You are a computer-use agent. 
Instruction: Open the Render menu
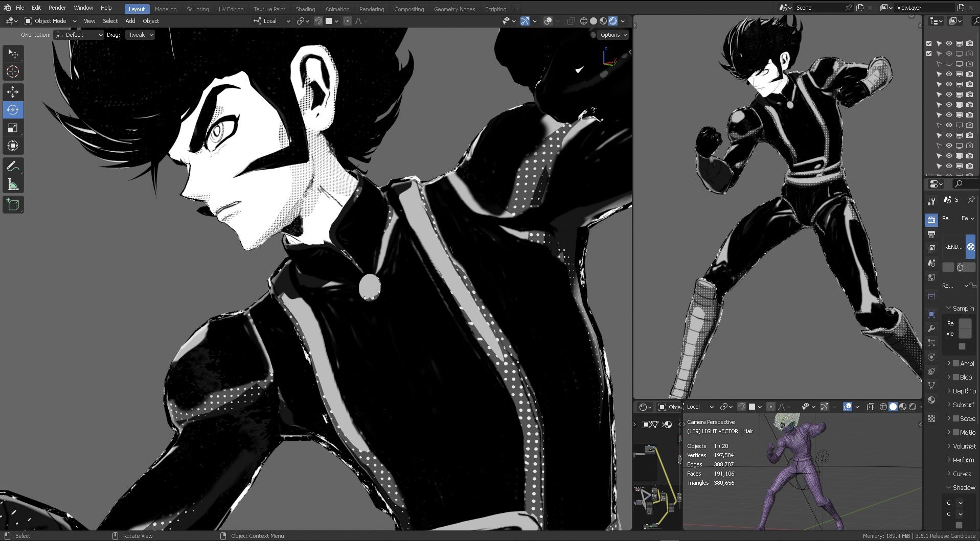[57, 8]
